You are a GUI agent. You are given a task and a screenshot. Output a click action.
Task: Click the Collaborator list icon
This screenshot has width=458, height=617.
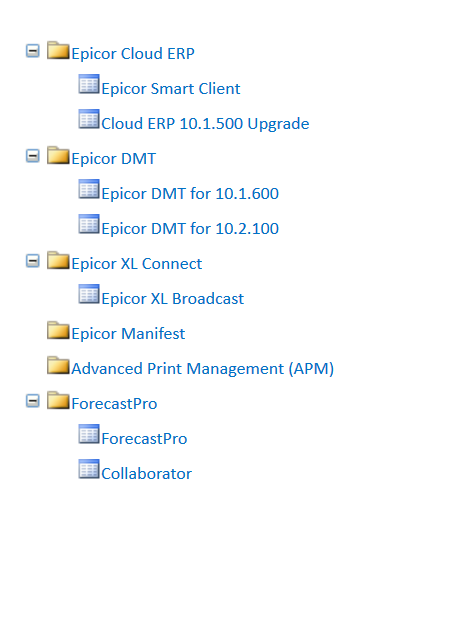(89, 469)
